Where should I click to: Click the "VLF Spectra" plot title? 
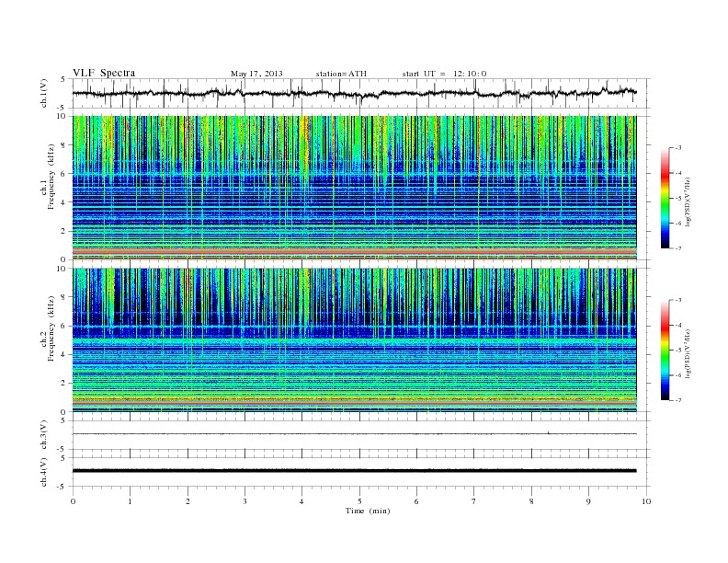click(104, 73)
